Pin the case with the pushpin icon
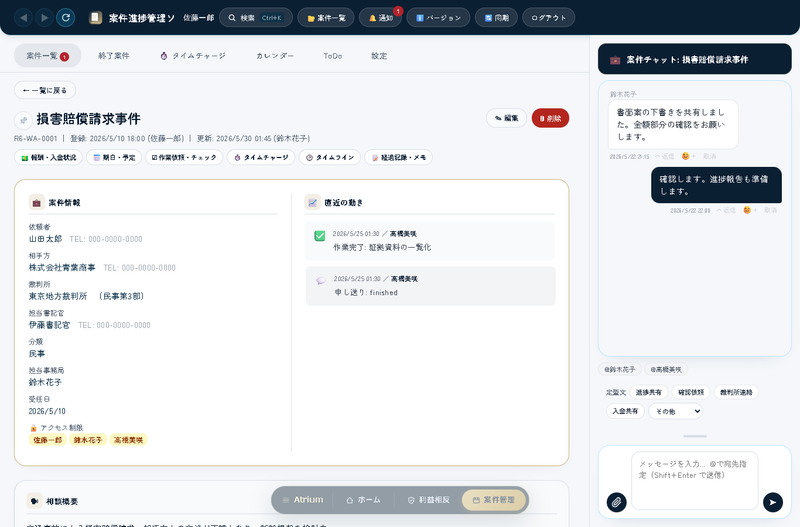The height and width of the screenshot is (527, 800). pyautogui.click(x=23, y=120)
